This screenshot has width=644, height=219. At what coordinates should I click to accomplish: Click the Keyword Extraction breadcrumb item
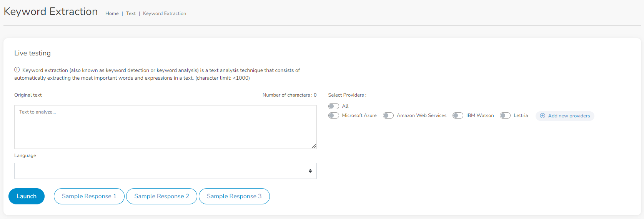point(165,13)
